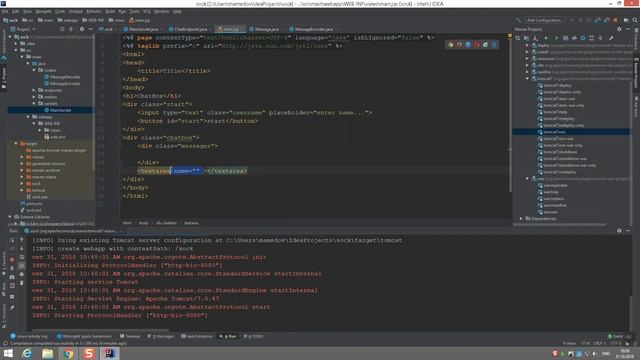Viewport: 640px width, 360px height.
Task: Open Chrome from the taskbar
Action: tap(68, 353)
